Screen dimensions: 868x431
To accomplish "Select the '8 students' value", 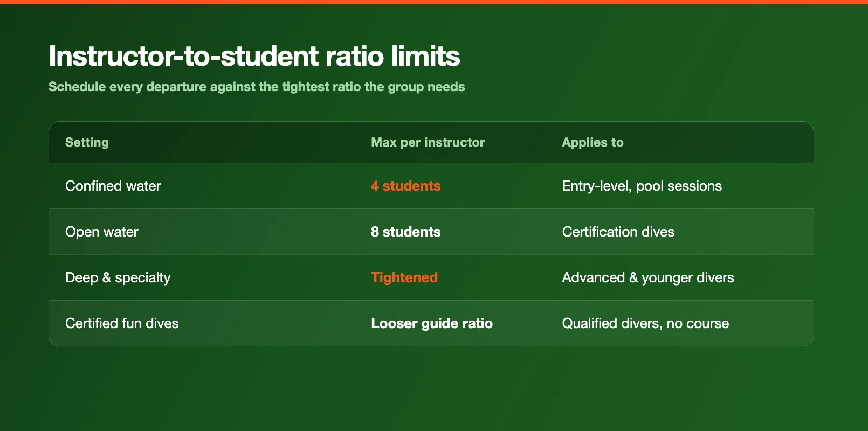I will click(x=405, y=232).
